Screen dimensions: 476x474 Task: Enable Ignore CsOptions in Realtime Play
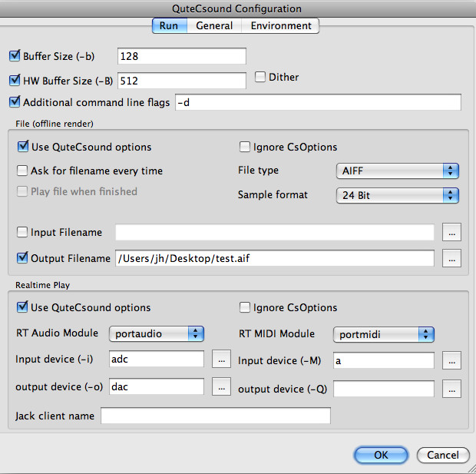(x=245, y=307)
